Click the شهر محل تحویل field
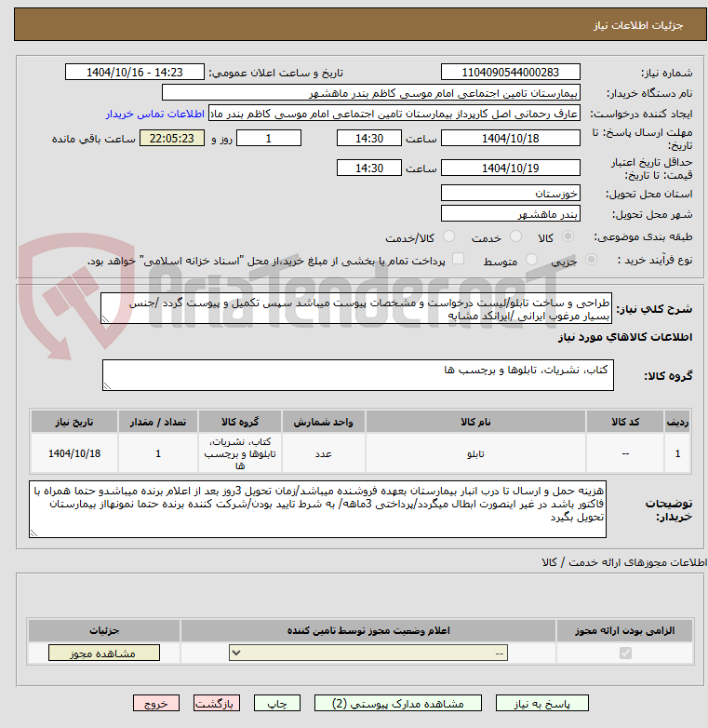 coord(511,213)
